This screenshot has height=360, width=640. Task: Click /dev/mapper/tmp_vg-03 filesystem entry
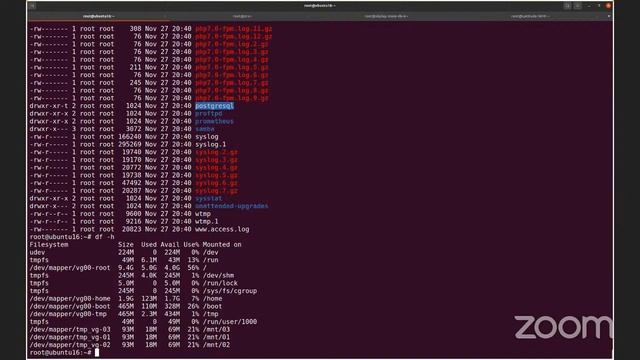click(x=70, y=330)
